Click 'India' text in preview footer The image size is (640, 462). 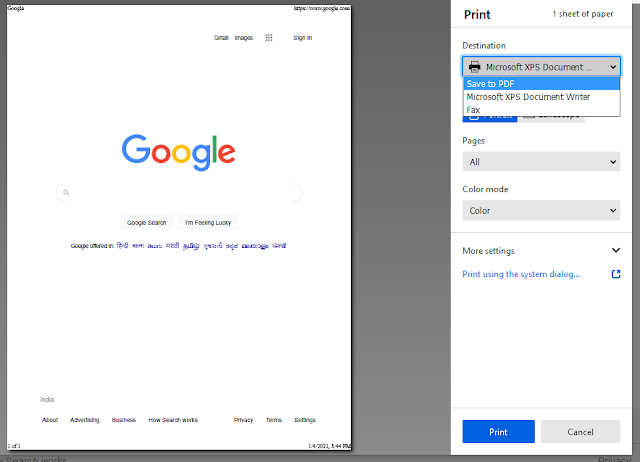(x=47, y=399)
